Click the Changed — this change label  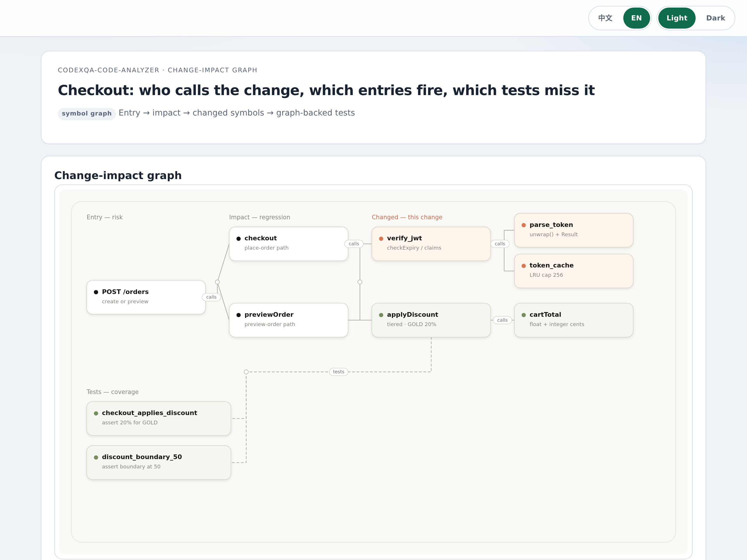tap(407, 217)
